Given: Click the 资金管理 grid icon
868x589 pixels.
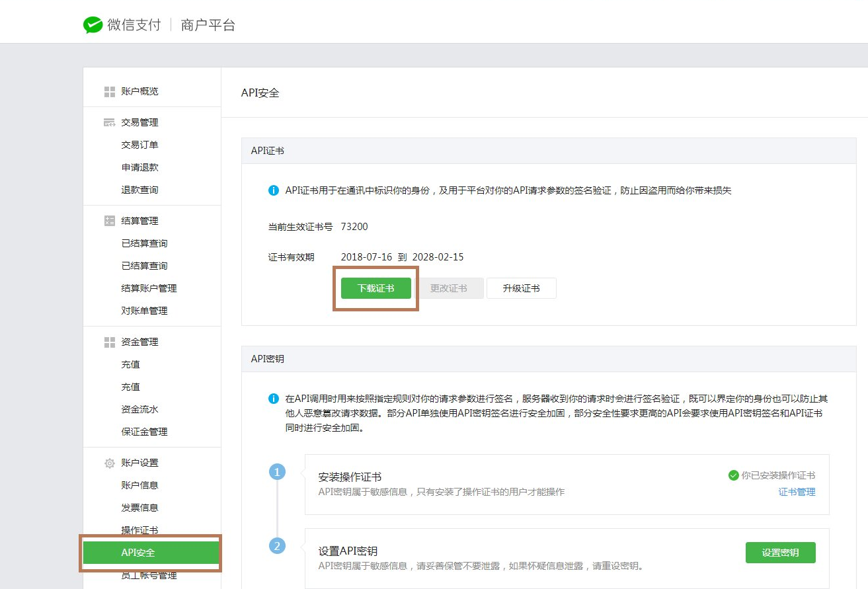Looking at the screenshot, I should click(110, 342).
